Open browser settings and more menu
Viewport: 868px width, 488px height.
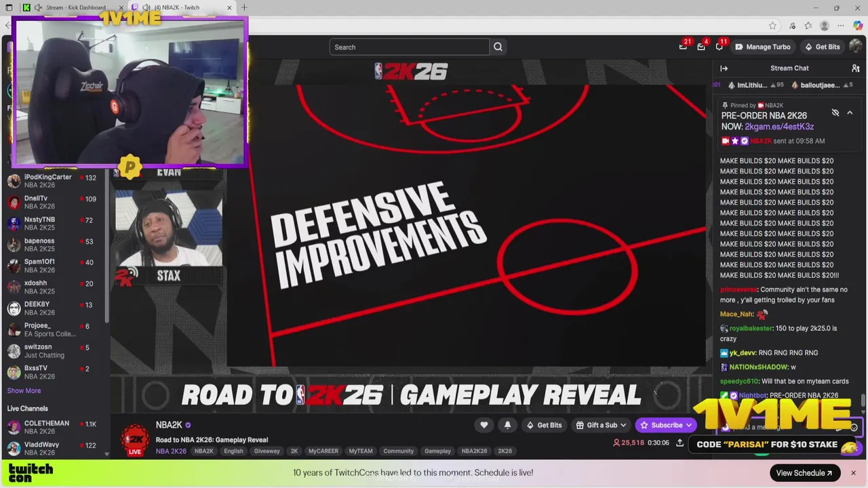[842, 26]
